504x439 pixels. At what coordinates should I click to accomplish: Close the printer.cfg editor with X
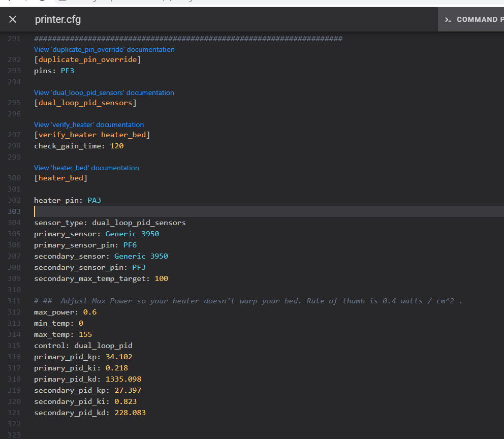13,20
